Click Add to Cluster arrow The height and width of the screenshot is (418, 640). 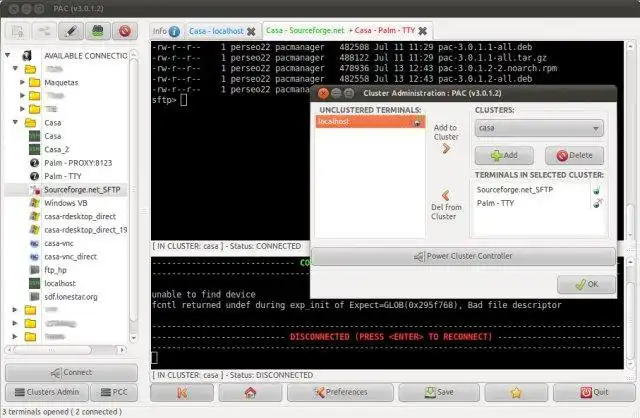pyautogui.click(x=446, y=148)
